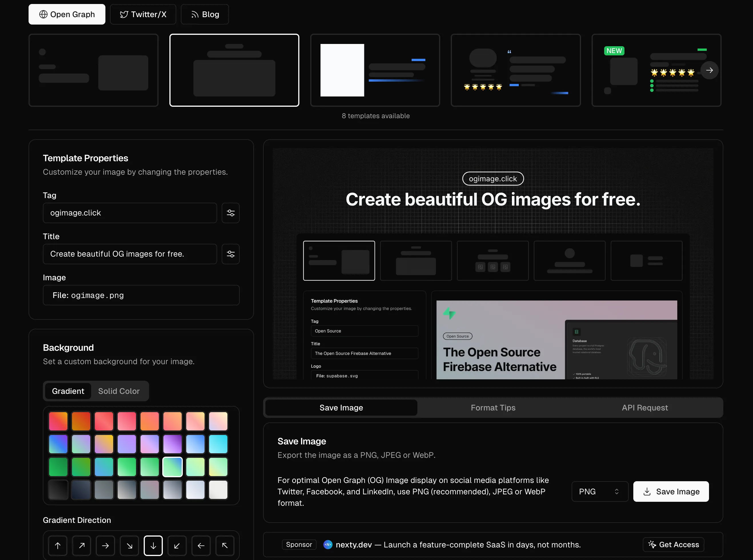Open Title style settings sliders icon
Image resolution: width=753 pixels, height=560 pixels.
pyautogui.click(x=231, y=254)
